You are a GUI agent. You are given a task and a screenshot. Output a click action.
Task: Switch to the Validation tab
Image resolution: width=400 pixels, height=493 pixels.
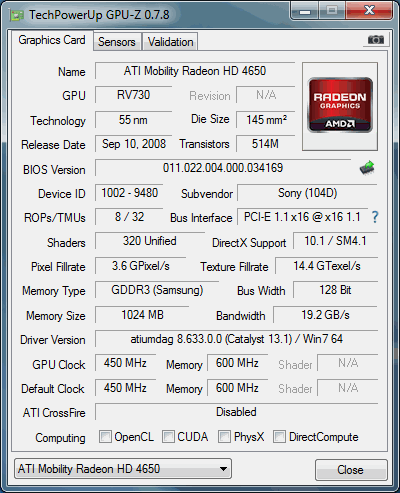170,42
